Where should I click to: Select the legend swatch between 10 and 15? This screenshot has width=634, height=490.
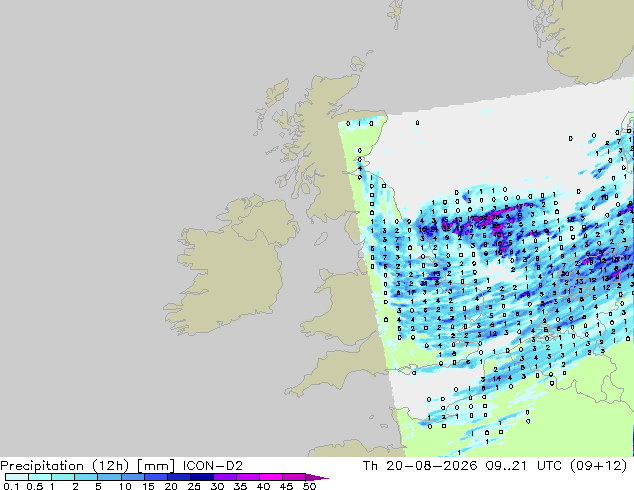[133, 477]
